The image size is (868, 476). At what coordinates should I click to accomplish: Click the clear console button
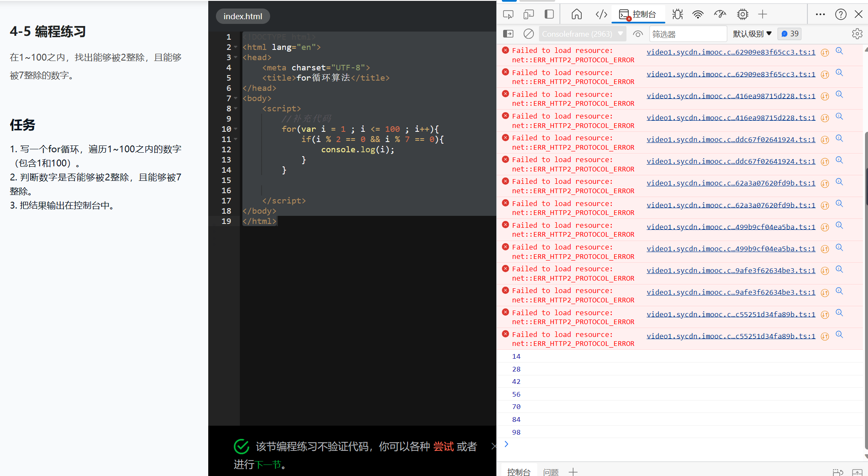click(527, 33)
